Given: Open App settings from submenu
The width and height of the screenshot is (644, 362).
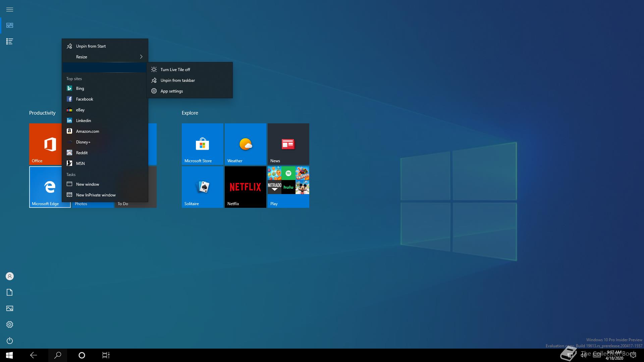Looking at the screenshot, I should click(x=190, y=91).
